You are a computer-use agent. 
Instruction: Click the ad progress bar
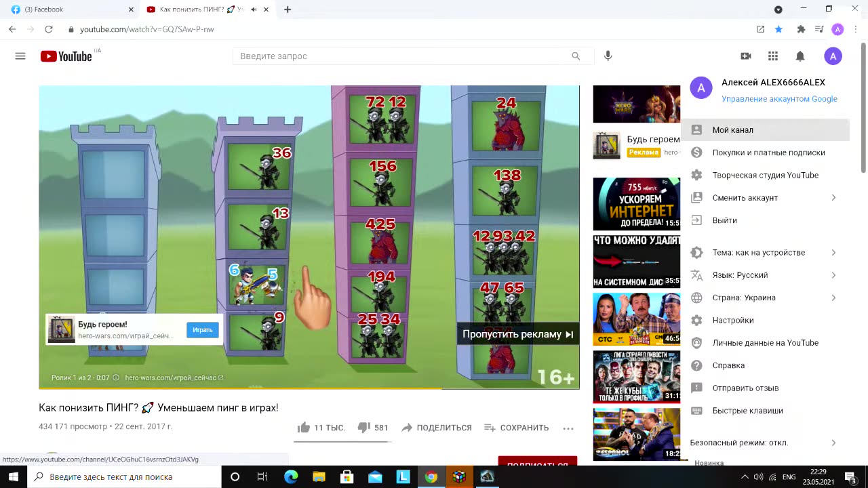tap(309, 388)
